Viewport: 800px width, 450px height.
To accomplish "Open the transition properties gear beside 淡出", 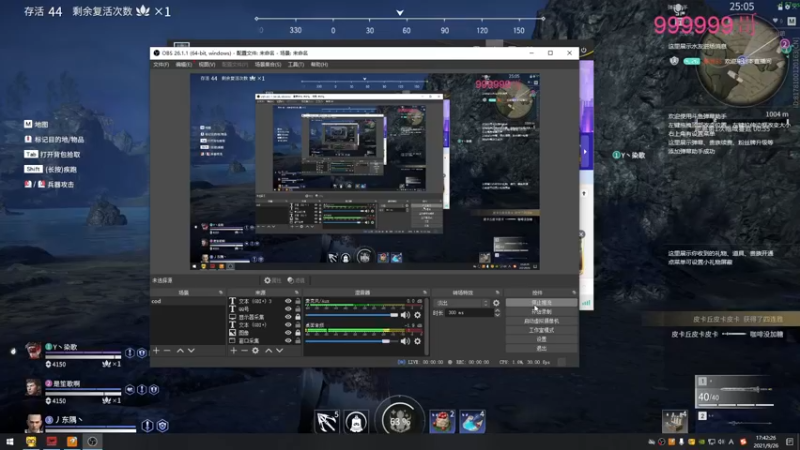I will tap(496, 303).
